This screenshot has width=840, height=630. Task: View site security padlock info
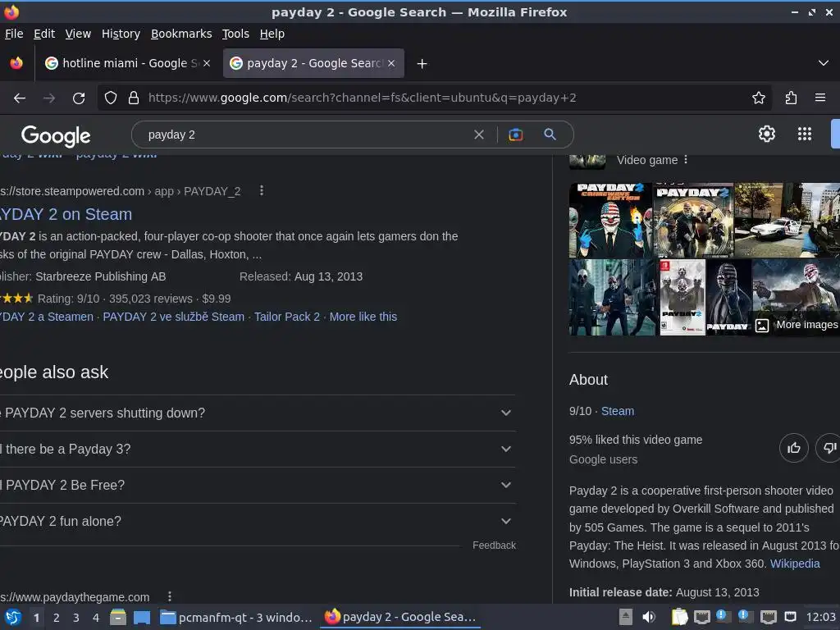click(134, 98)
